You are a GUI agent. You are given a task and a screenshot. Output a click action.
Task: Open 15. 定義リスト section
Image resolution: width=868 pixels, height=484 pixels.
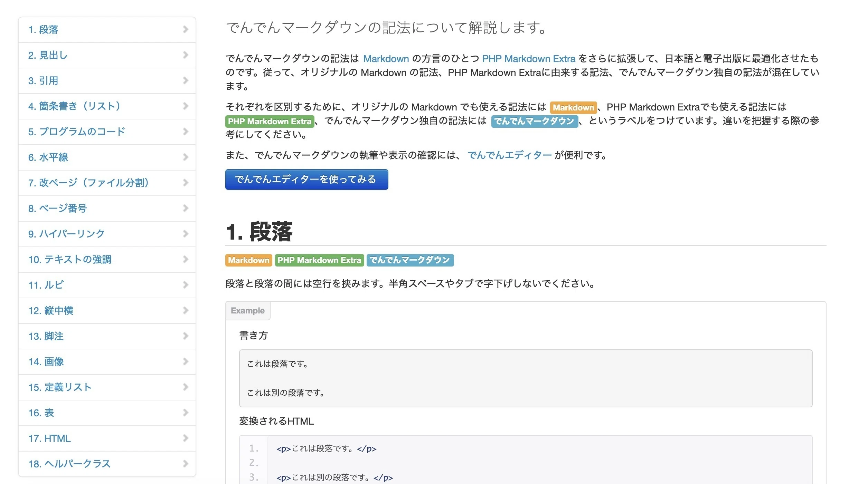[107, 387]
